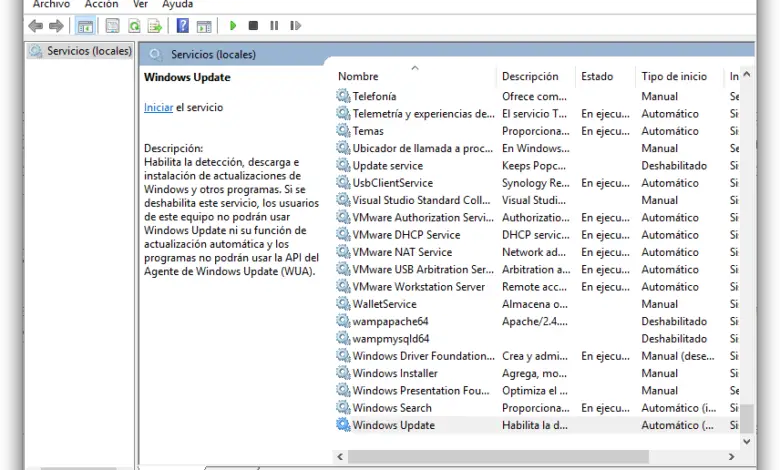The height and width of the screenshot is (470, 780).
Task: Sort by the Tipo de inicio column header
Action: tap(674, 76)
